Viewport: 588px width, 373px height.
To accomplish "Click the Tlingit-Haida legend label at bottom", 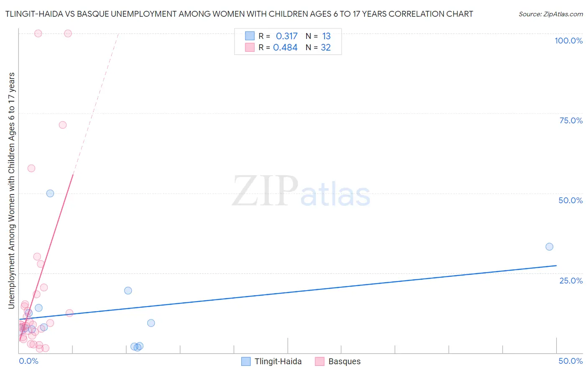I will 278,361.
